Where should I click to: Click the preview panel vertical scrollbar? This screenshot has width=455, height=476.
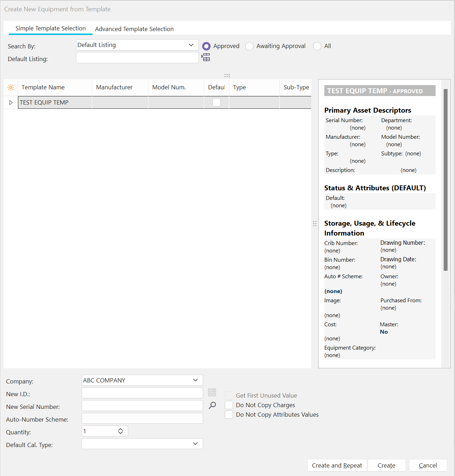[x=445, y=180]
